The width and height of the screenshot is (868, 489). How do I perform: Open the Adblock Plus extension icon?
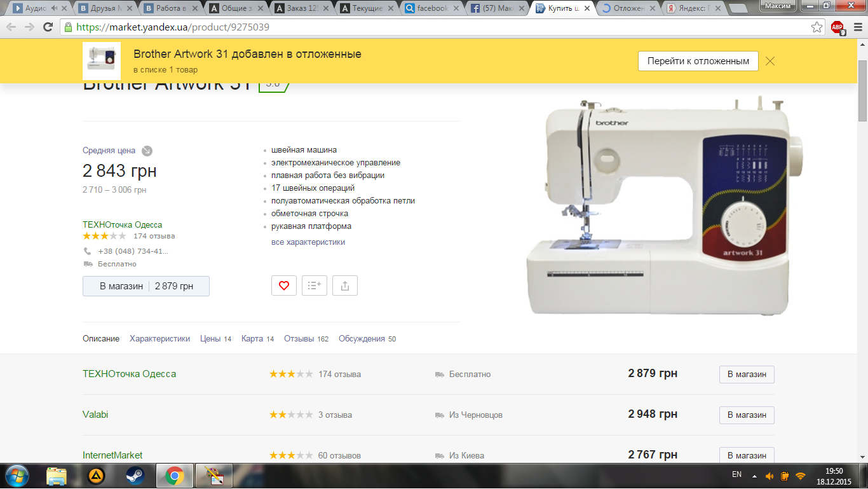pyautogui.click(x=837, y=27)
